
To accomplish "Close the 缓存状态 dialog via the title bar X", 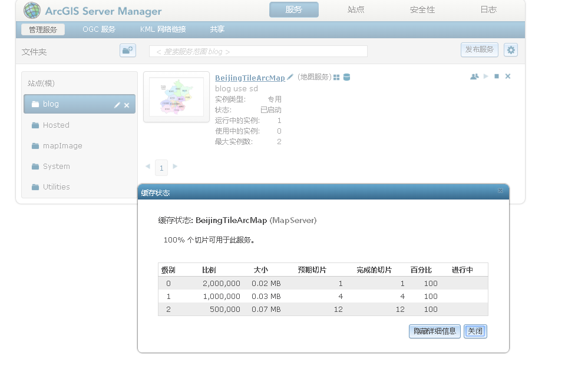I will click(x=500, y=191).
